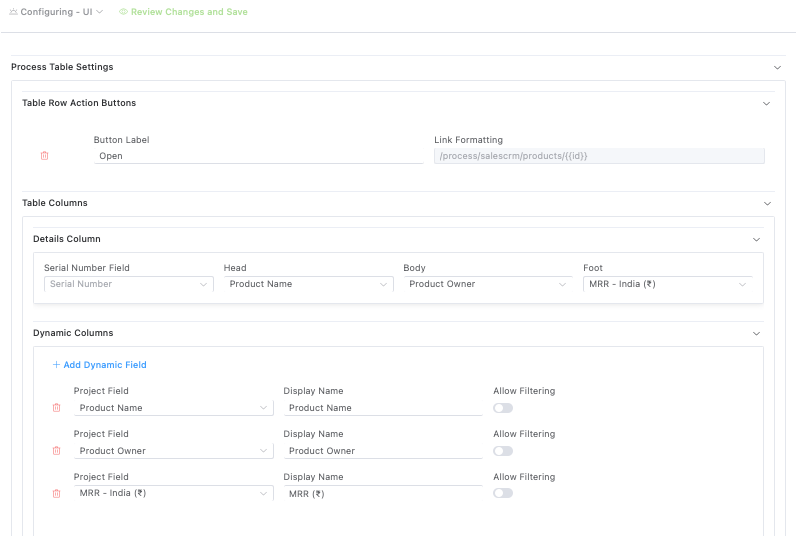Click the Button Label field containing Open
Screen dimensions: 801x536
point(258,156)
